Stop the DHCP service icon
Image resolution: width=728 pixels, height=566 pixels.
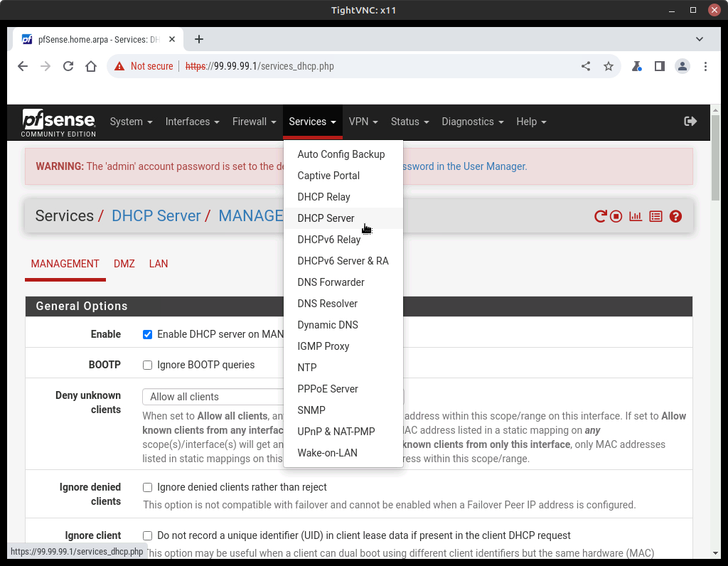click(616, 216)
